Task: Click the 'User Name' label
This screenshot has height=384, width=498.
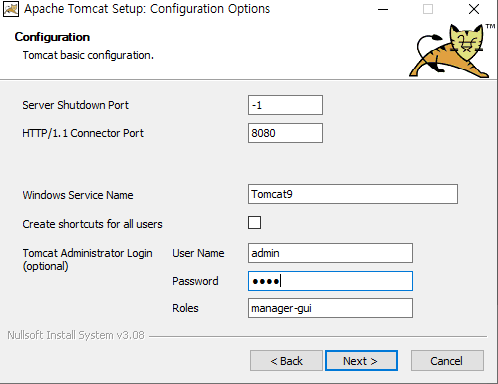Action: point(198,253)
